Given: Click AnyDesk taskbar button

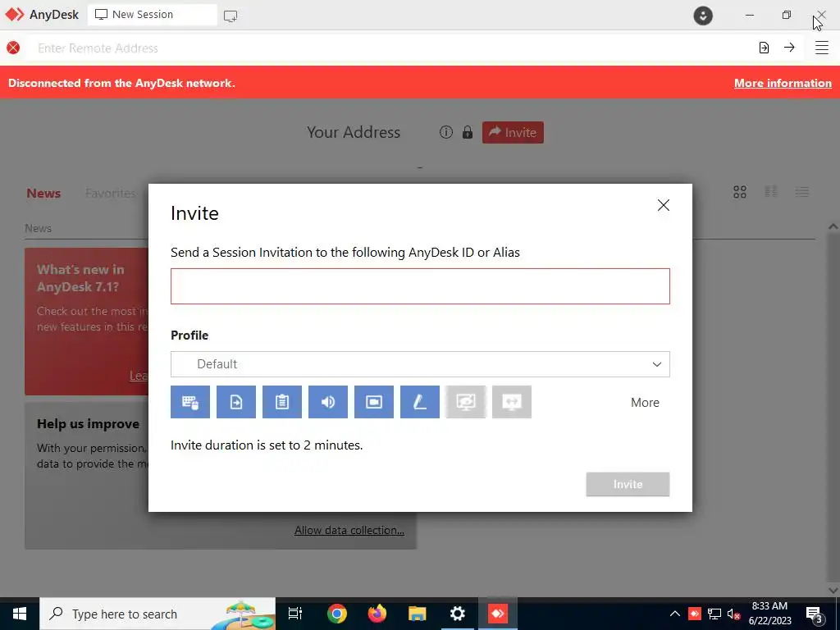Looking at the screenshot, I should coord(498,614).
